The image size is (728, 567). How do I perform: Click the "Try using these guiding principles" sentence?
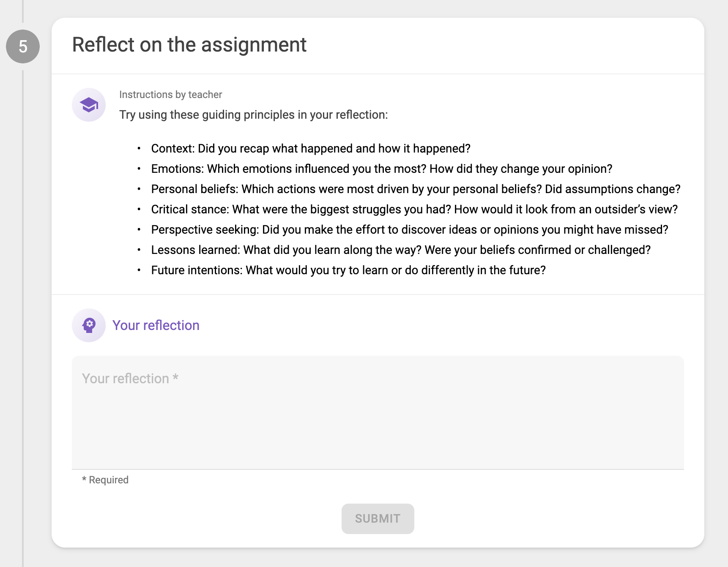click(253, 115)
